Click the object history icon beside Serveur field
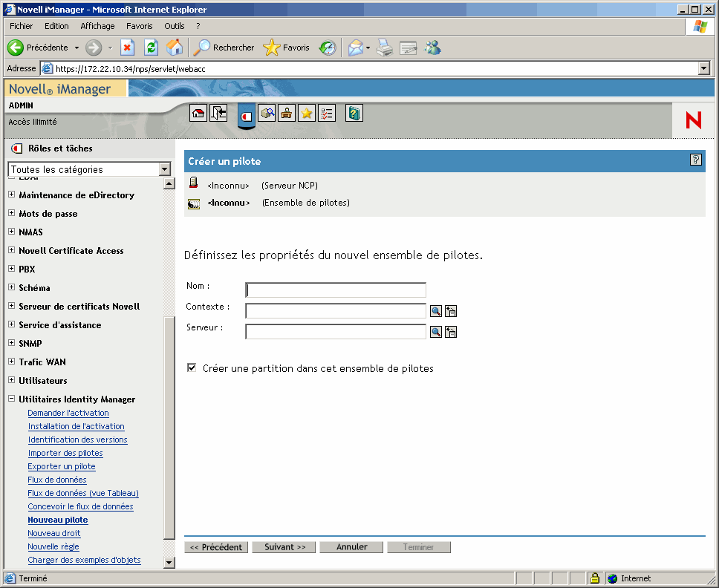The width and height of the screenshot is (719, 588). 451,332
